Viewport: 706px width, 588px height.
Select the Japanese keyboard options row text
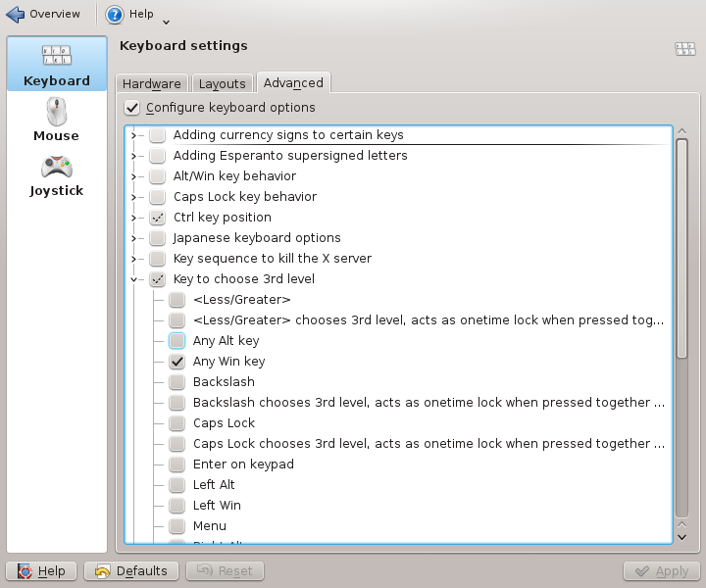(x=257, y=238)
